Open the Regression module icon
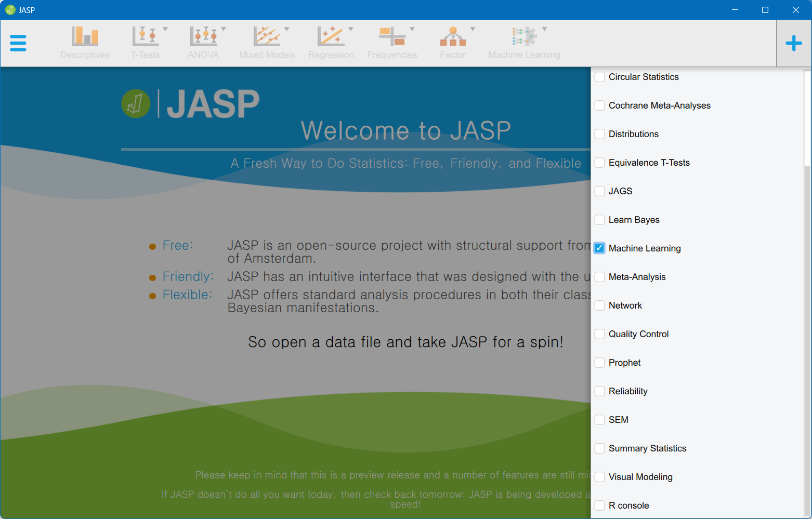The image size is (812, 519). point(331,36)
